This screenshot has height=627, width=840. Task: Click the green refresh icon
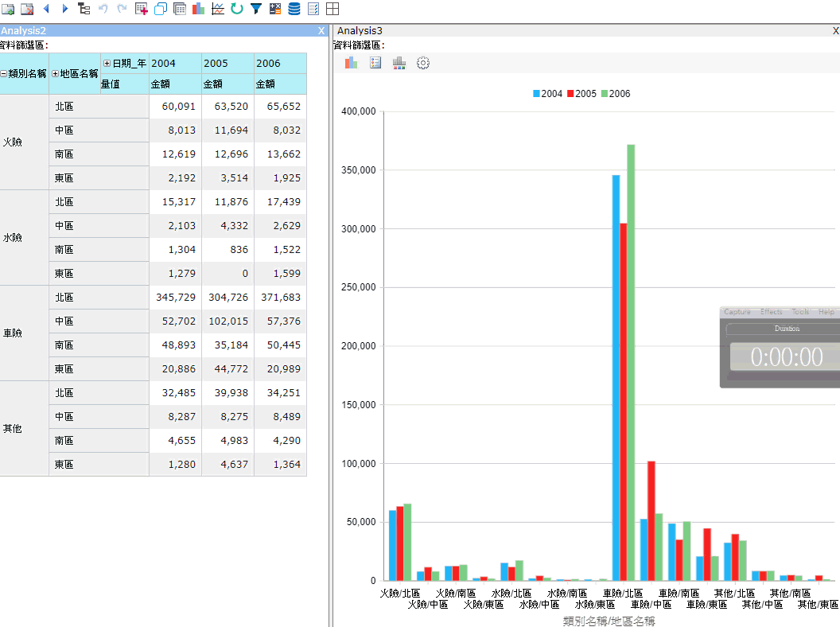click(236, 9)
